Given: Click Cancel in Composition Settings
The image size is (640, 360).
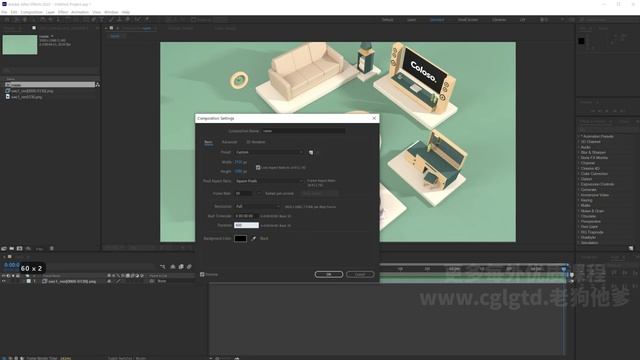Looking at the screenshot, I should [360, 274].
